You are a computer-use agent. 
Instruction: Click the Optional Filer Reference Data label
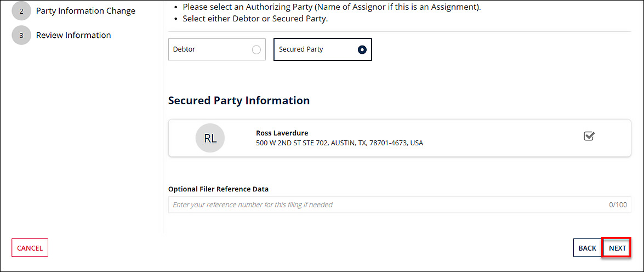[x=218, y=189]
